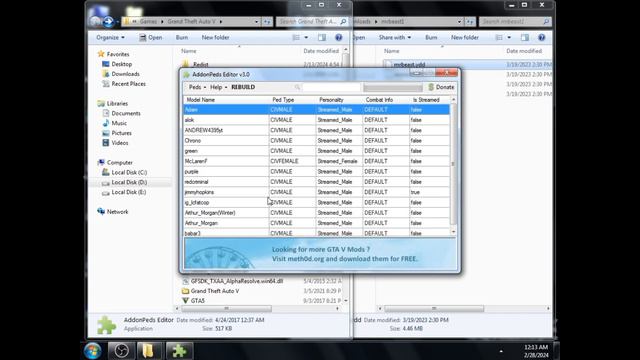640x360 pixels.
Task: Select the GTA5 application file
Action: click(x=198, y=301)
